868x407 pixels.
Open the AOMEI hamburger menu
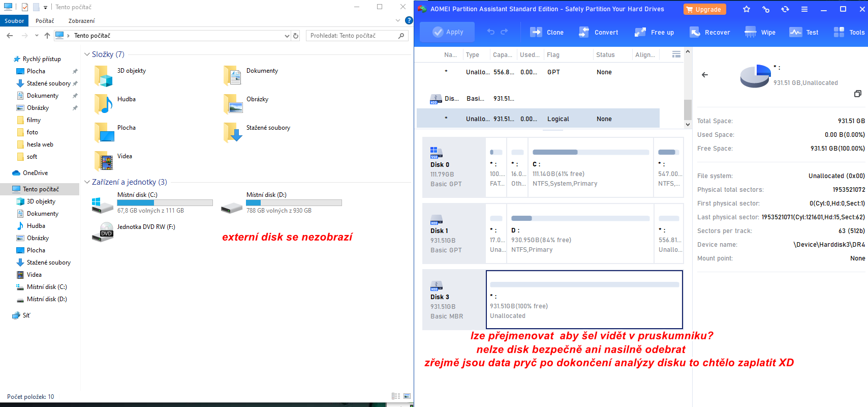click(x=804, y=9)
